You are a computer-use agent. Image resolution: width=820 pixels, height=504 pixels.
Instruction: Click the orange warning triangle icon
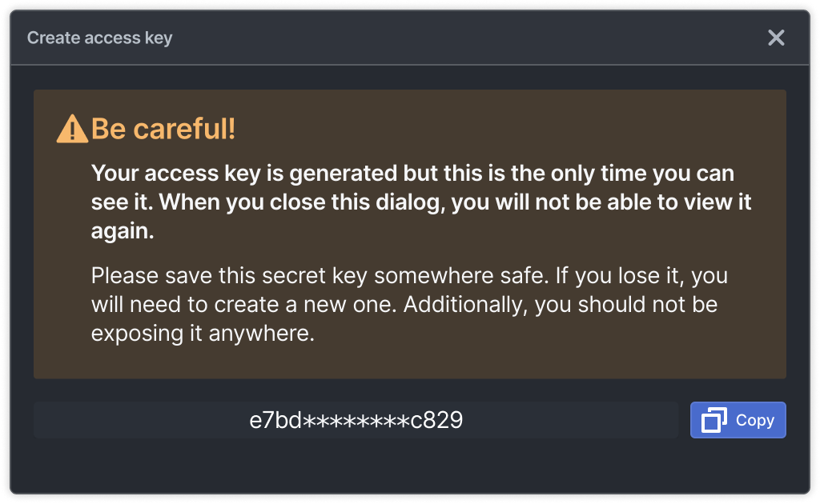72,129
